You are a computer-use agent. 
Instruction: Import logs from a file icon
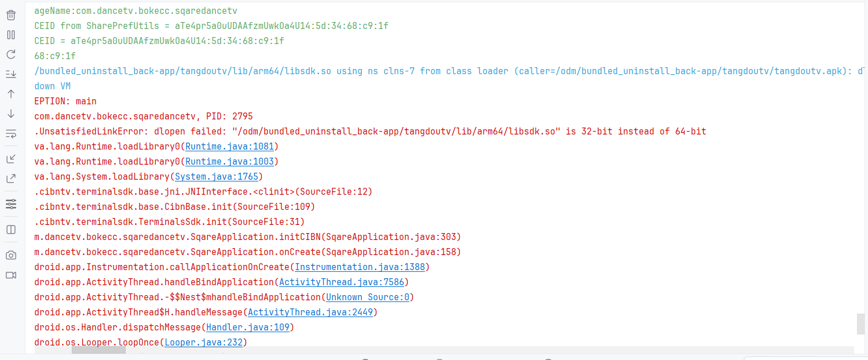pos(10,159)
